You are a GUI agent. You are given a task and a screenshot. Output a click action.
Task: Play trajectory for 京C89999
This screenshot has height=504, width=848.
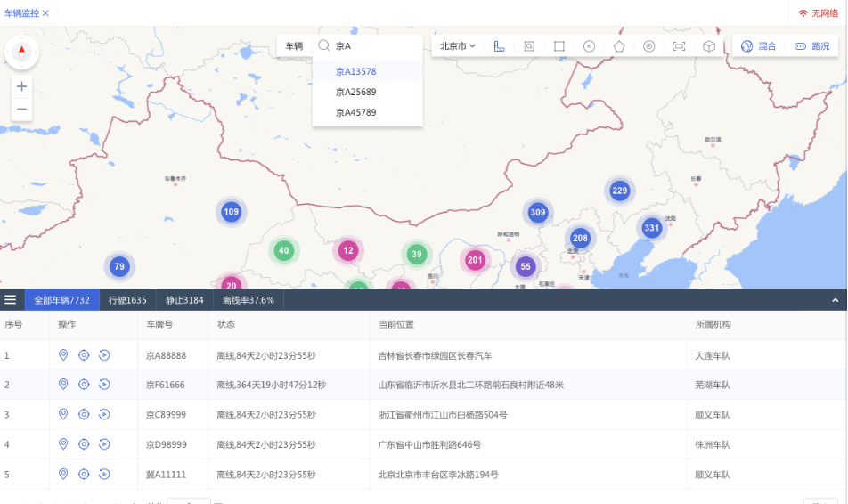click(104, 414)
